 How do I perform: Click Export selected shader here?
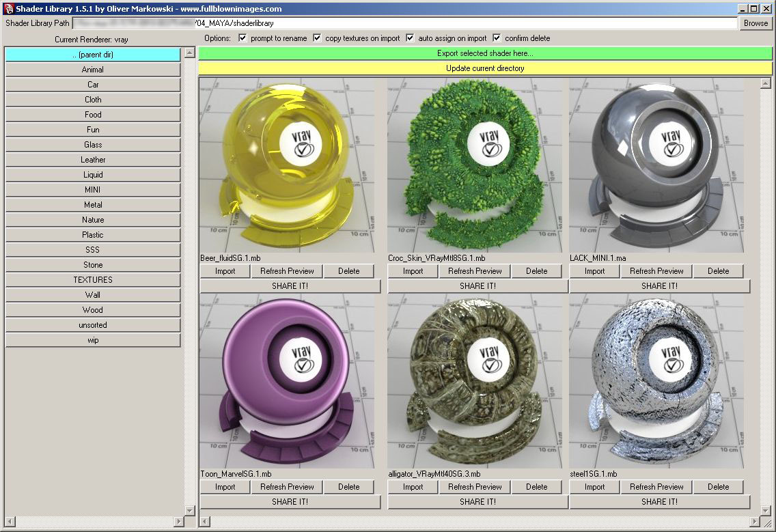tap(485, 53)
